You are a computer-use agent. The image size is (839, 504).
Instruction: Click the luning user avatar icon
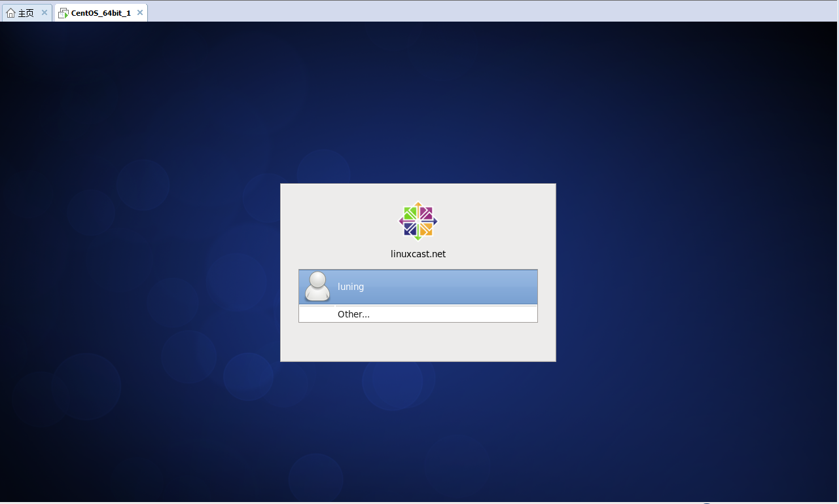coord(318,287)
